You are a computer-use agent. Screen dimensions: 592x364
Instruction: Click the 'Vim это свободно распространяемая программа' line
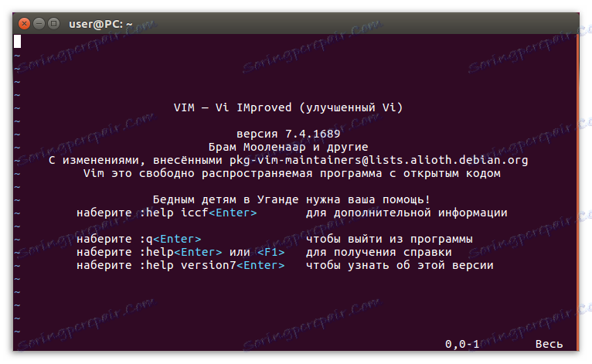[292, 173]
